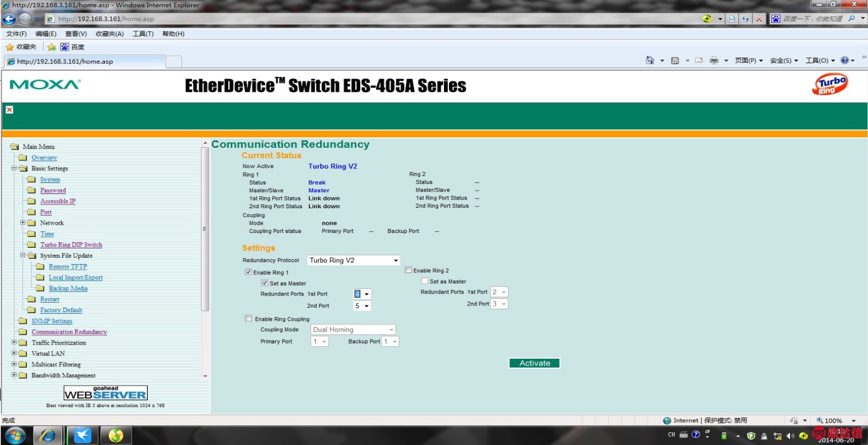Open the 页面(P) command bar menu
The width and height of the screenshot is (868, 445).
point(749,60)
